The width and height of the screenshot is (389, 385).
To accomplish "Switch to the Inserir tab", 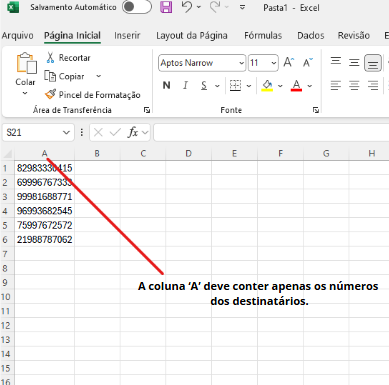I will (127, 35).
